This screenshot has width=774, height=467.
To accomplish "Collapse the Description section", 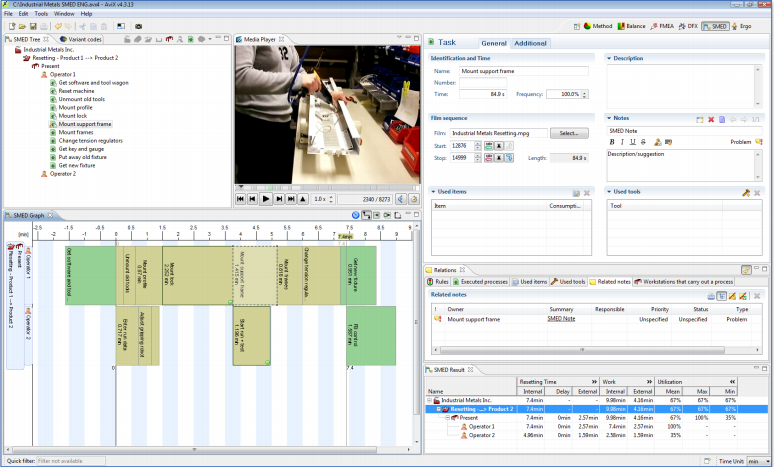I will point(609,59).
